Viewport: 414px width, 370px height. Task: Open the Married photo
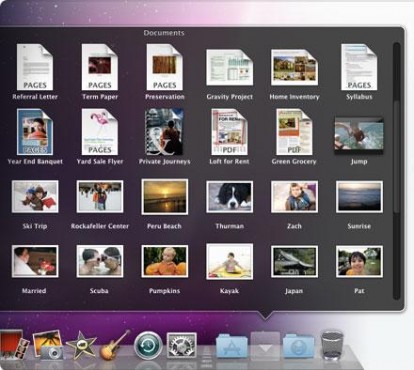(35, 261)
